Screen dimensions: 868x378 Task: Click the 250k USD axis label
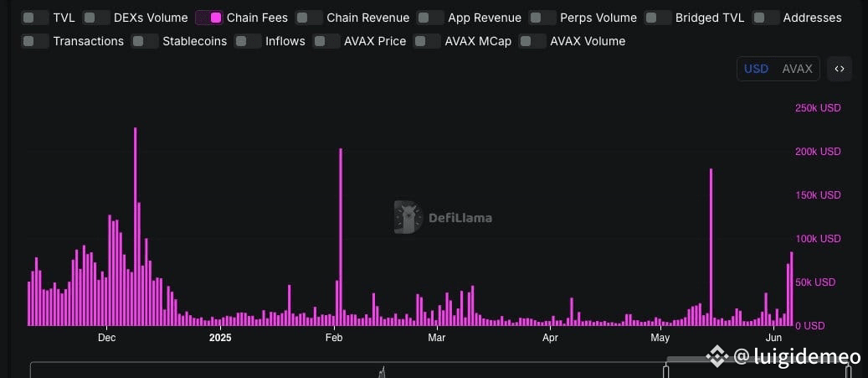point(818,108)
